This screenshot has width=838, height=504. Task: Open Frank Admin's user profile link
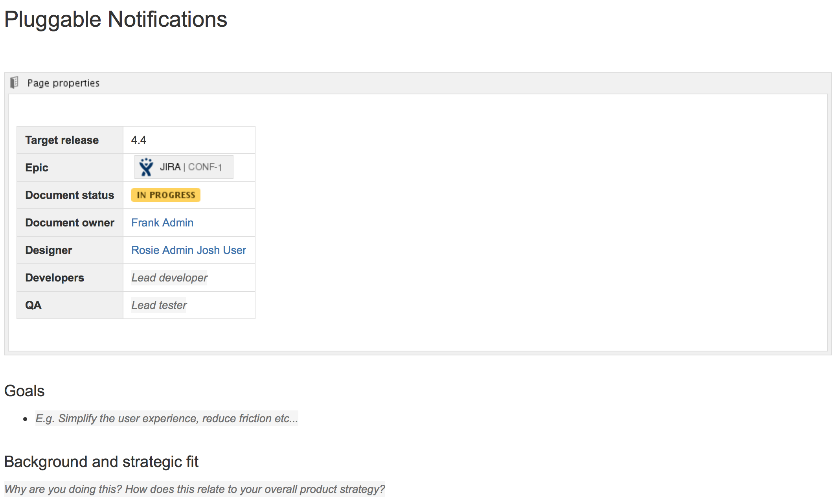coord(162,223)
